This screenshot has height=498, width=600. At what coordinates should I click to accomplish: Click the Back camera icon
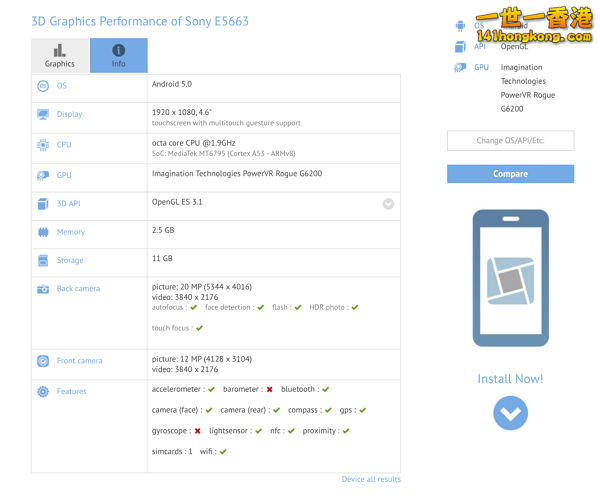43,289
